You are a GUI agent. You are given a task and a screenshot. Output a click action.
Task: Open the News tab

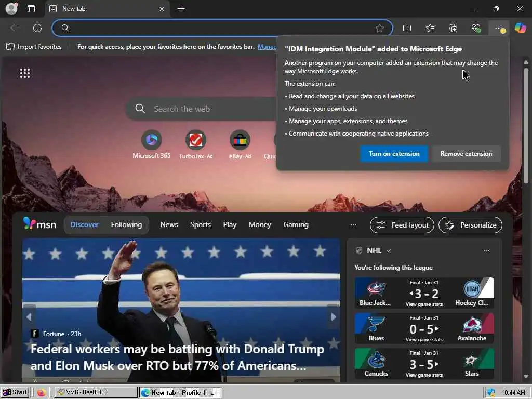tap(169, 224)
